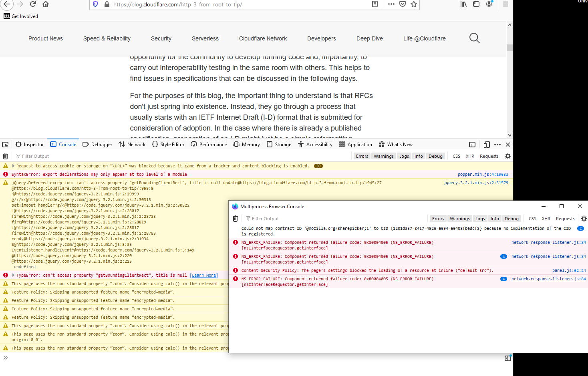Toggle Errors filter in the Web Console
This screenshot has width=588, height=376.
tap(362, 156)
